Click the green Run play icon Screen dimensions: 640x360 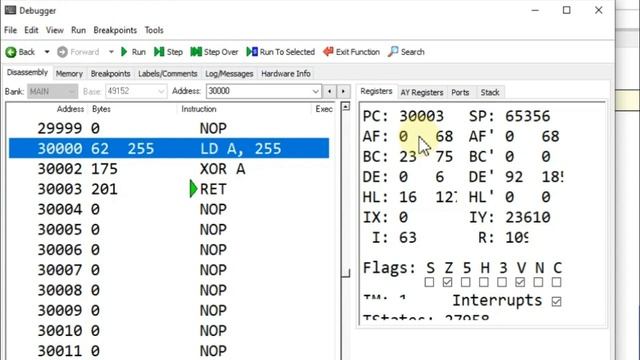pos(124,52)
